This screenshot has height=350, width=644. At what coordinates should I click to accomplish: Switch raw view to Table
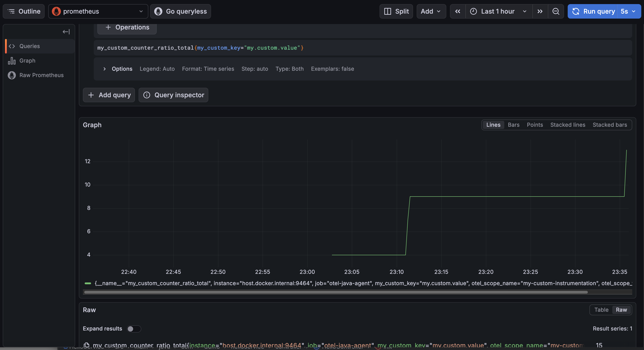point(601,310)
